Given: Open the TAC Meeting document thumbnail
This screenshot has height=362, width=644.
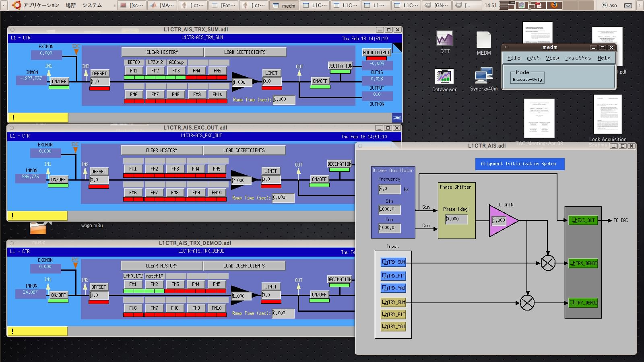Looking at the screenshot, I should click(x=539, y=118).
